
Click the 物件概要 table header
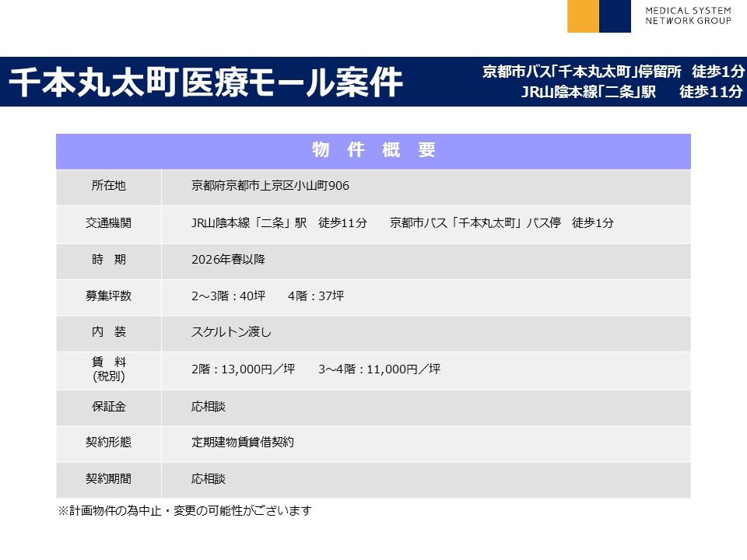(x=373, y=150)
